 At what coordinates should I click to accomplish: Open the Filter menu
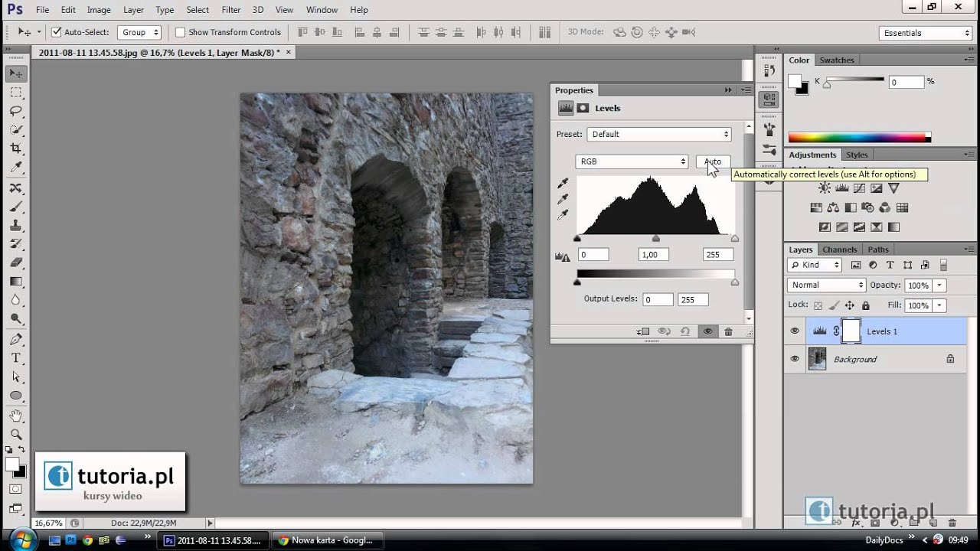pos(231,10)
